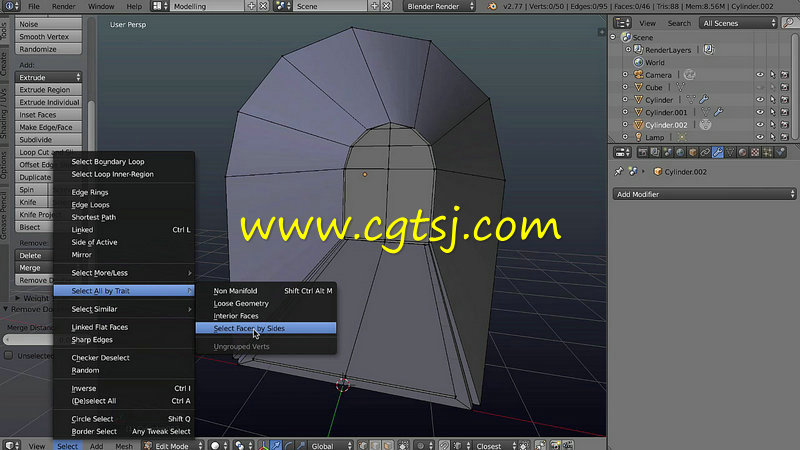Open the Texture checker properties tab
Screen dimensions: 800x450
pos(755,153)
